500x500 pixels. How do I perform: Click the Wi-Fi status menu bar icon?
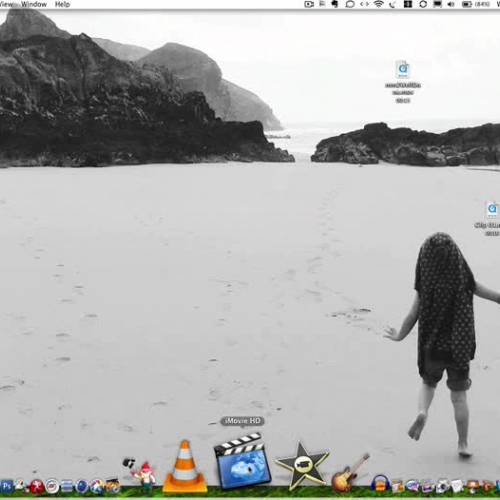378,4
